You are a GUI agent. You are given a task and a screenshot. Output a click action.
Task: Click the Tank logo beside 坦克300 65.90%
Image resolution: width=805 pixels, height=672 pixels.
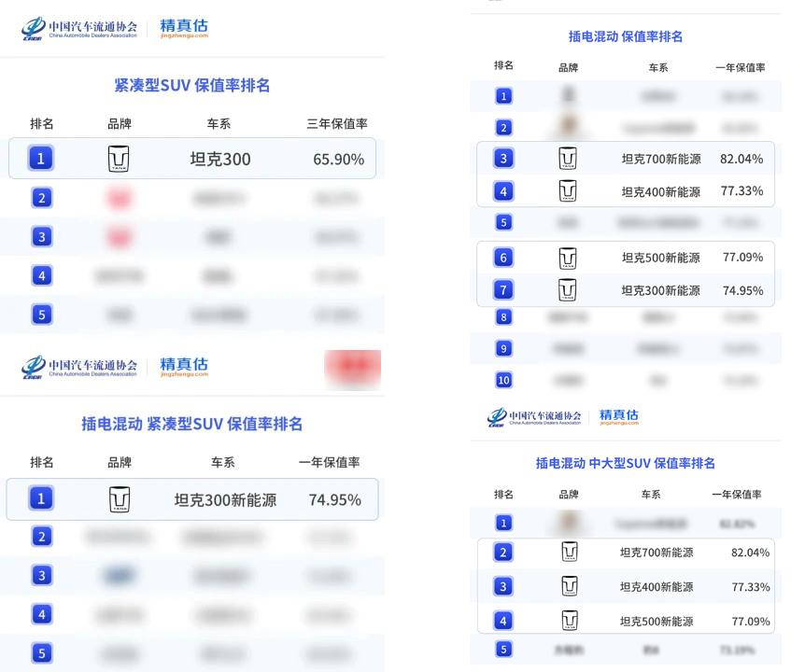119,159
